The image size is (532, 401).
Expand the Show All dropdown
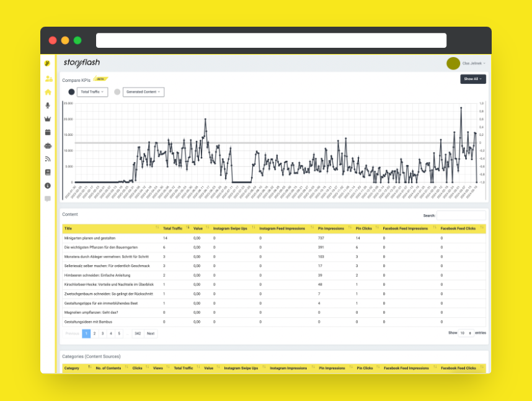click(472, 79)
